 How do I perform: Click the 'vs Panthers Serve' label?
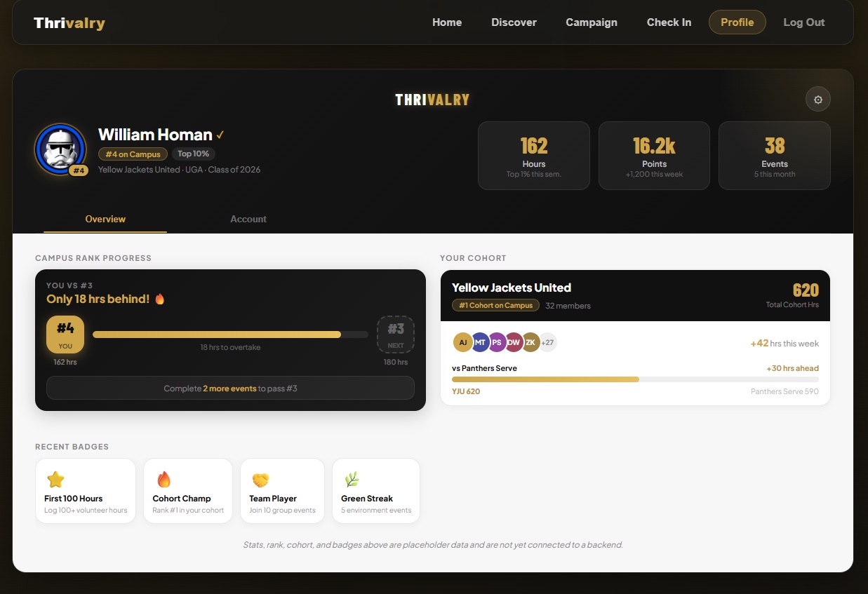[484, 368]
